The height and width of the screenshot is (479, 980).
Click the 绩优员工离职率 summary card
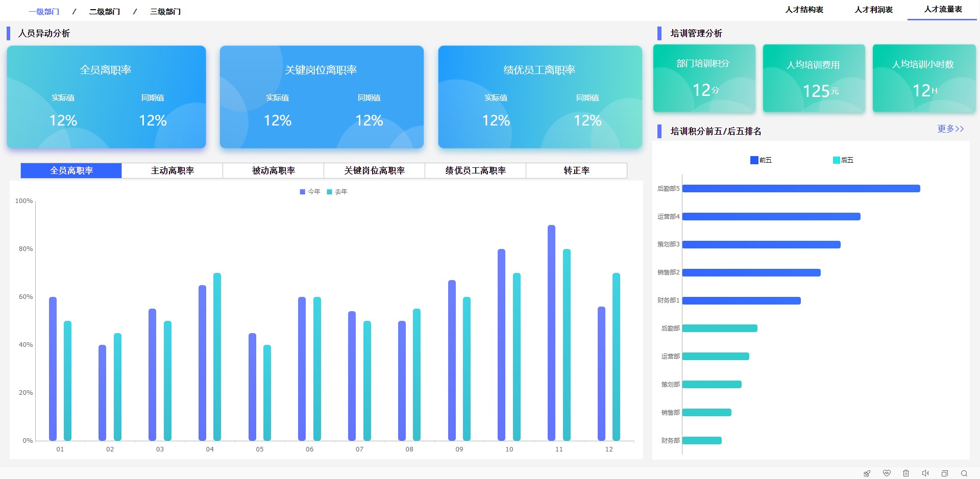click(x=540, y=97)
